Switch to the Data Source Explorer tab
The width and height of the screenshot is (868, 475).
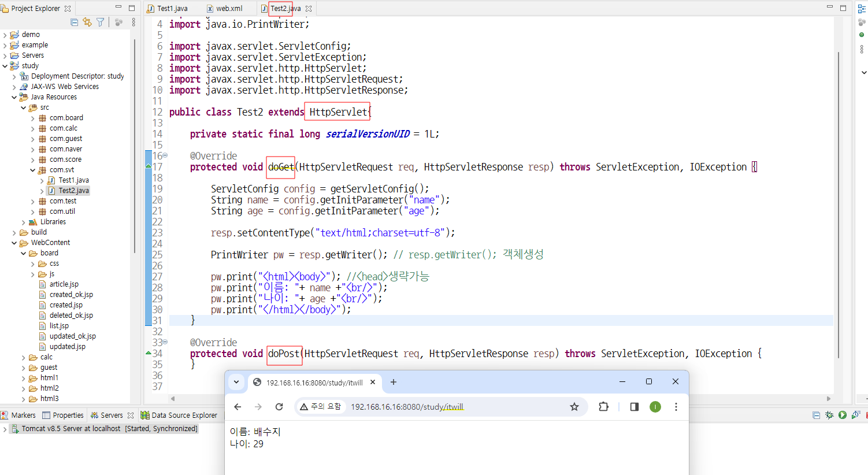(179, 415)
